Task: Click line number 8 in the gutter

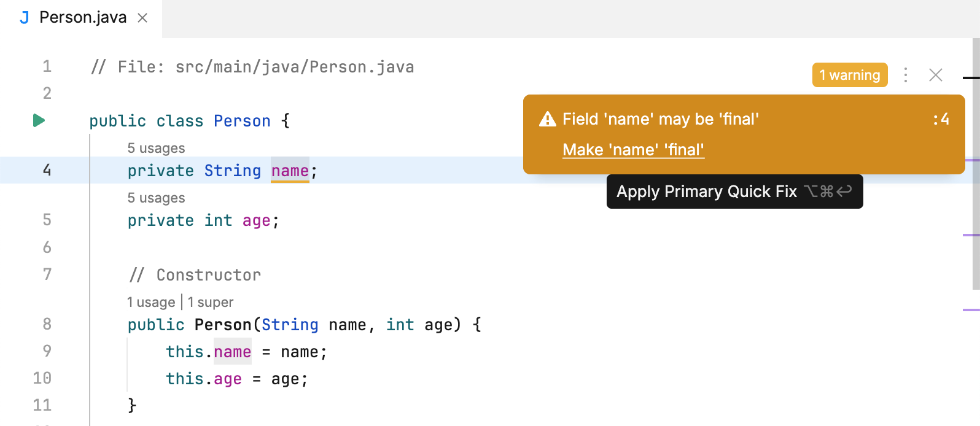Action: 47,324
